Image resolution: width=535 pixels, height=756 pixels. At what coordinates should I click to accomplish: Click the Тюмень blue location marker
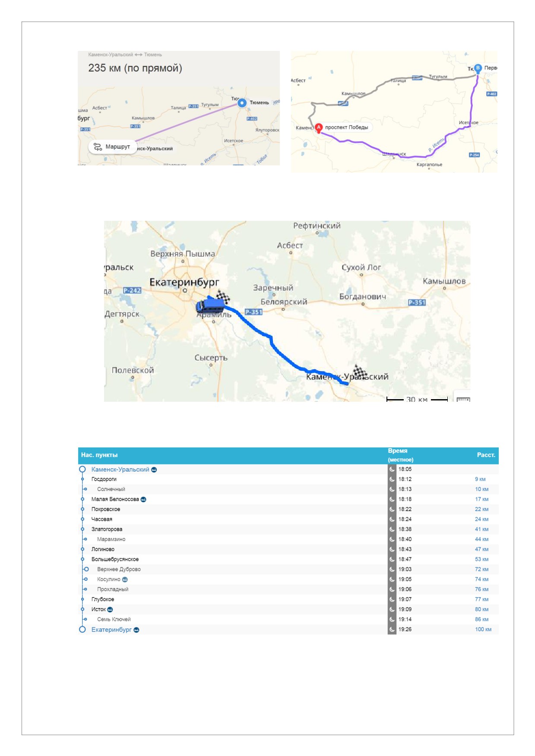[x=242, y=103]
